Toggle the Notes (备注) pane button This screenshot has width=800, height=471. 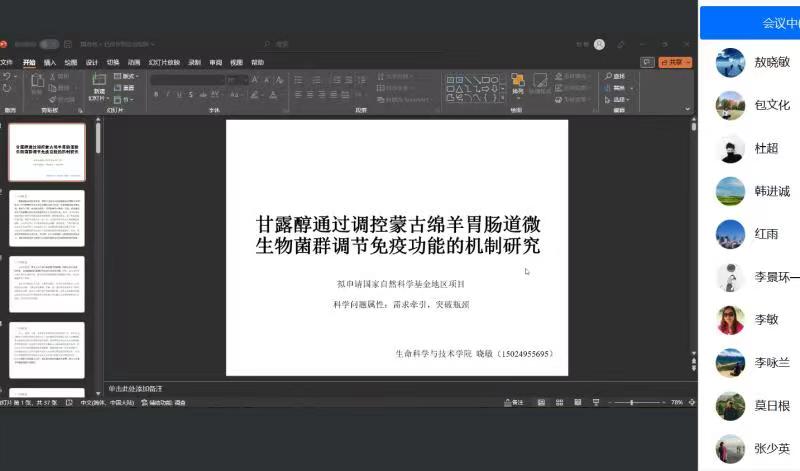(514, 402)
